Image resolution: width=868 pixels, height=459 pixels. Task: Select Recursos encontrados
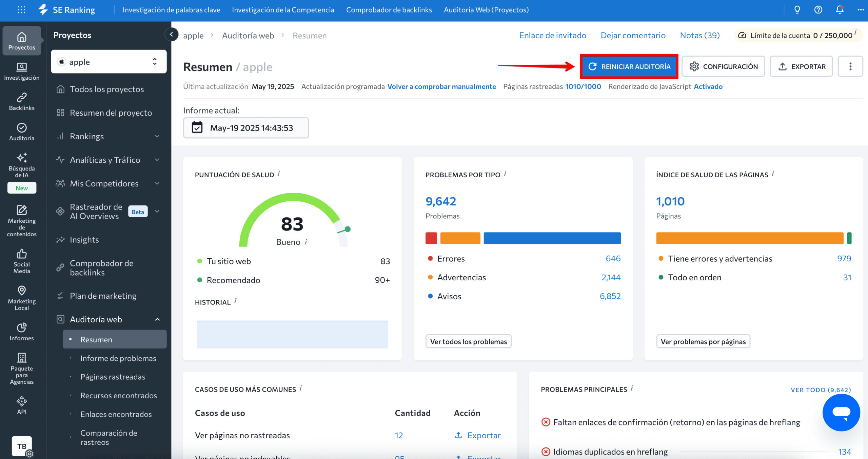(x=118, y=396)
